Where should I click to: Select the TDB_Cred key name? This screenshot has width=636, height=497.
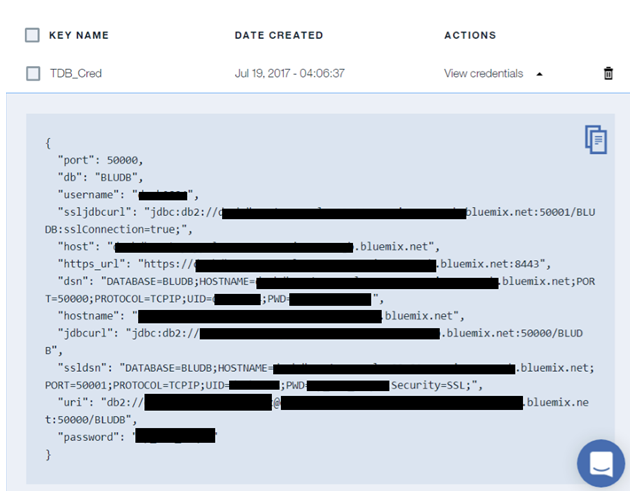76,74
